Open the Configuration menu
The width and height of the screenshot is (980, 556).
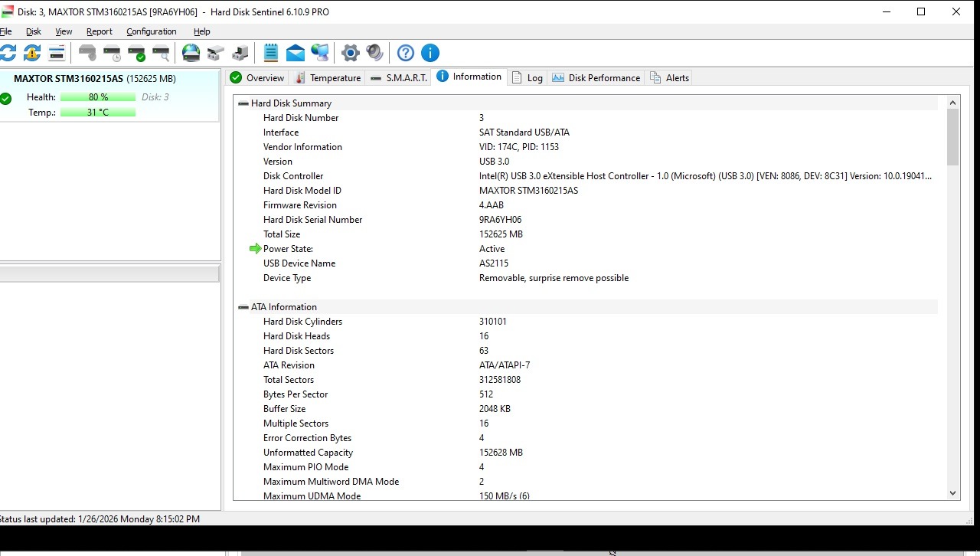tap(151, 31)
